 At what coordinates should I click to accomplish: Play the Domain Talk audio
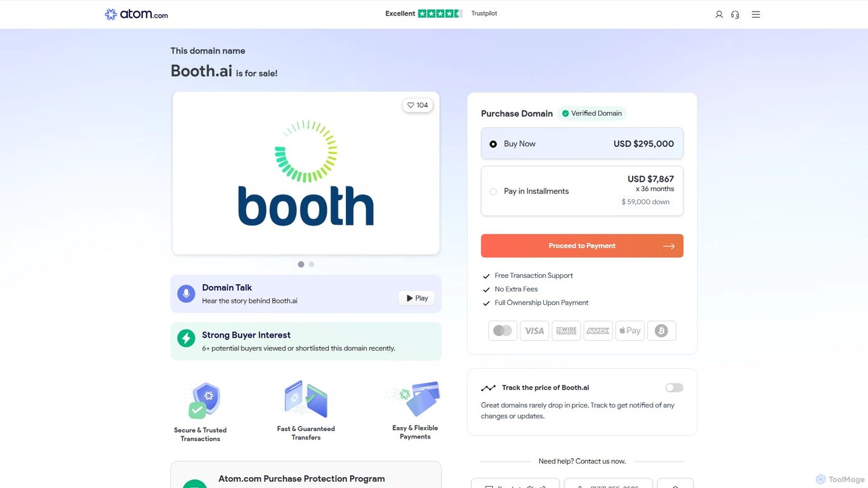click(417, 298)
